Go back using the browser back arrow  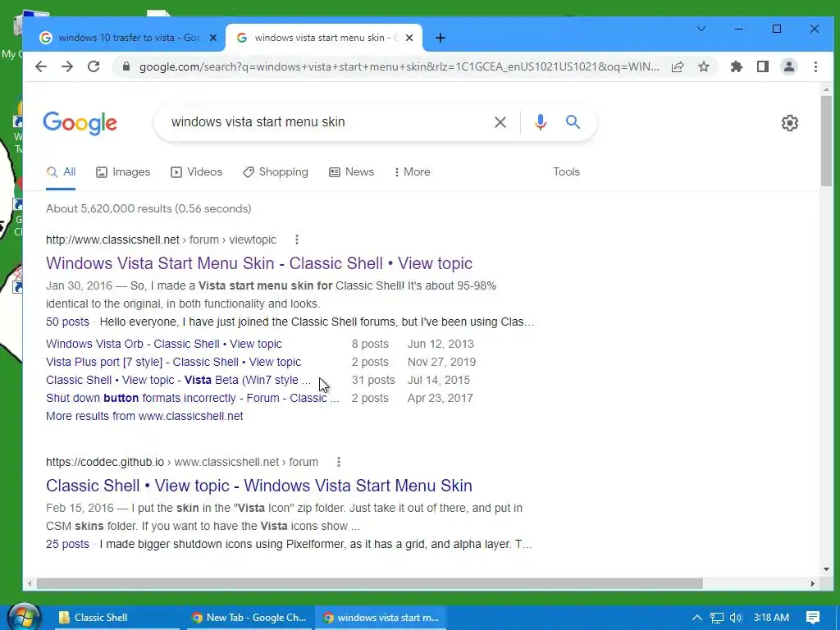click(41, 66)
